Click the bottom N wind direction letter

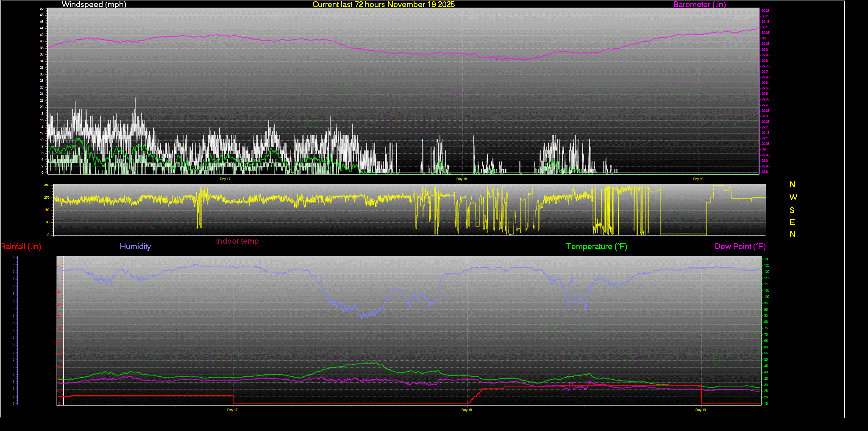792,234
